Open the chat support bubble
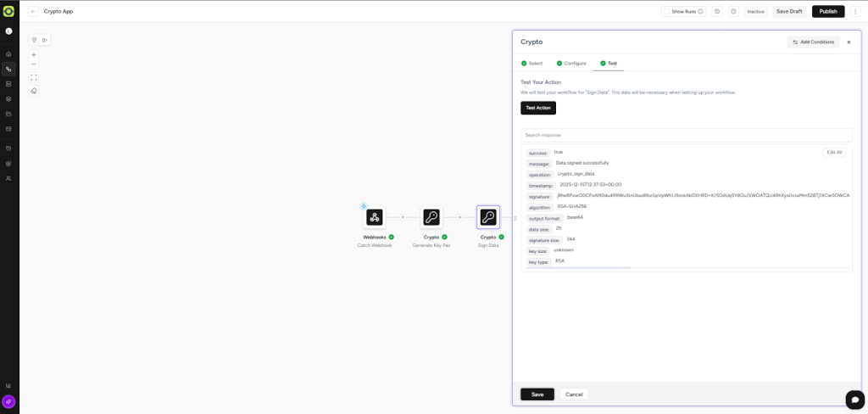This screenshot has height=414, width=868. pyautogui.click(x=854, y=399)
